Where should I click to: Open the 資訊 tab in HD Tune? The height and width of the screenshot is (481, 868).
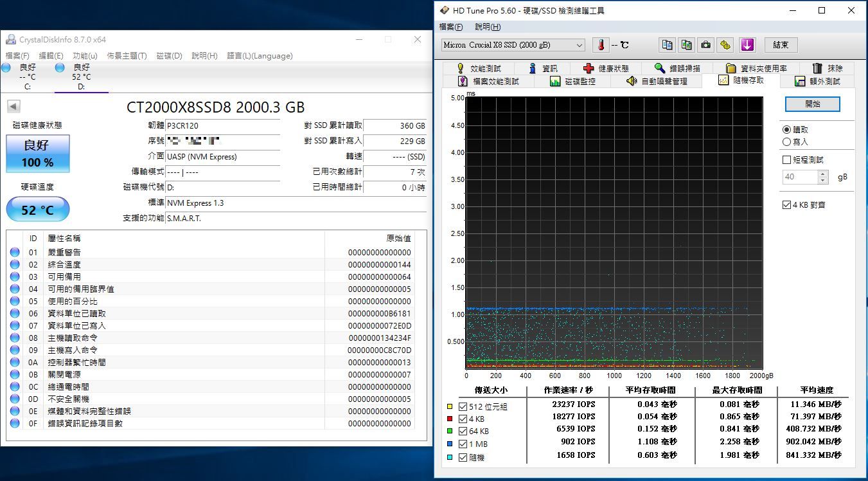click(x=543, y=68)
